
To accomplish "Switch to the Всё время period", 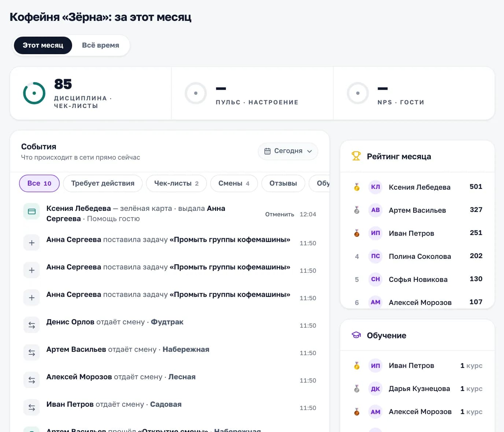I will (x=100, y=45).
